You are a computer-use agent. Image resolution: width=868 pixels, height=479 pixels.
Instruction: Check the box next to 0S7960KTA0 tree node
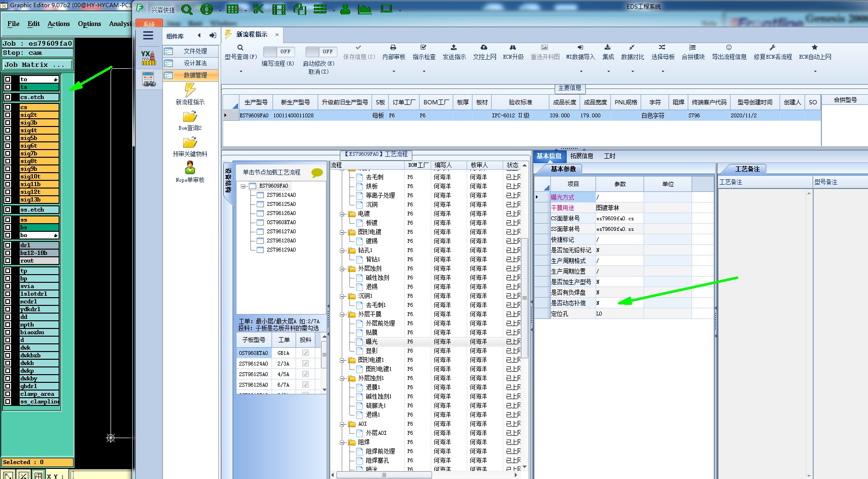click(x=260, y=223)
